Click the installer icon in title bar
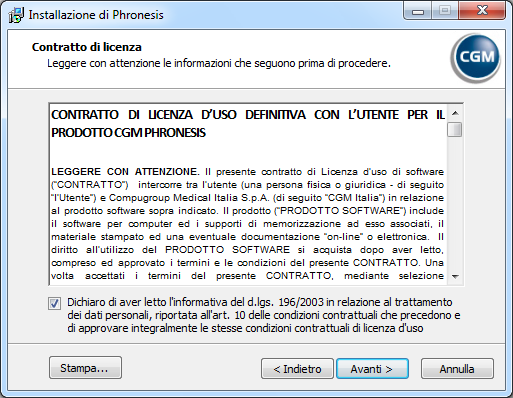The height and width of the screenshot is (398, 513). (16, 15)
